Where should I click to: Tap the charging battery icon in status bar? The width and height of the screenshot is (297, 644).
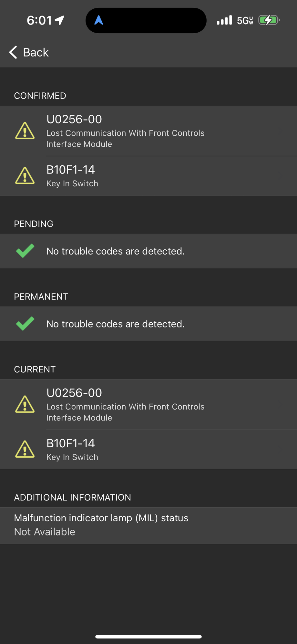pos(269,20)
